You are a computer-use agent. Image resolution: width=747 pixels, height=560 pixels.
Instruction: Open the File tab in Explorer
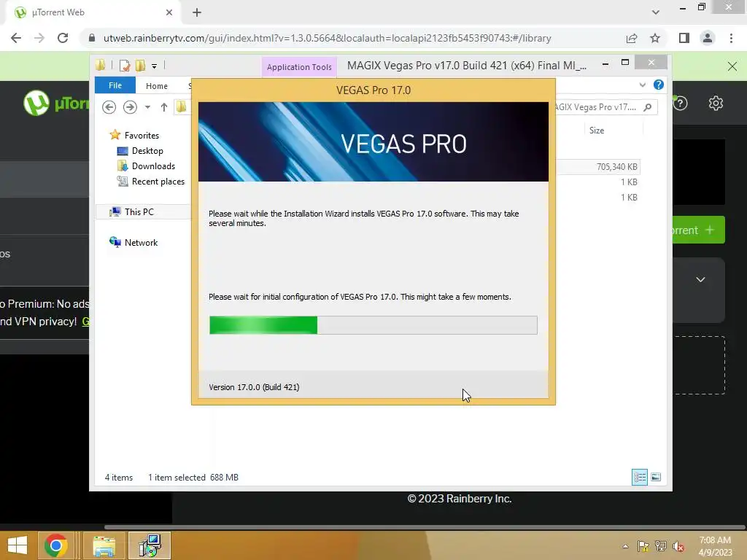[x=115, y=85]
